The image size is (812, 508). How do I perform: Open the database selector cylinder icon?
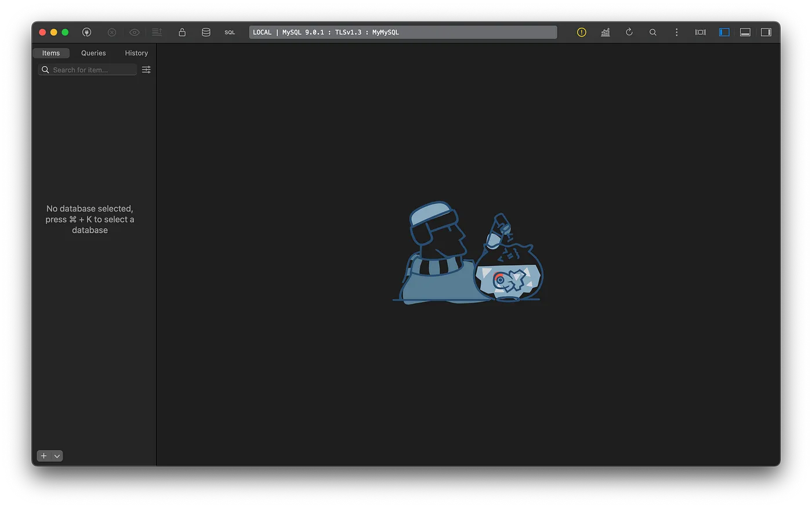206,32
